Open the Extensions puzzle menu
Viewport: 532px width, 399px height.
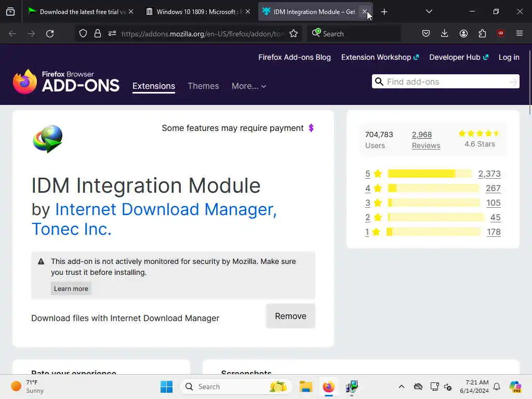pos(482,33)
